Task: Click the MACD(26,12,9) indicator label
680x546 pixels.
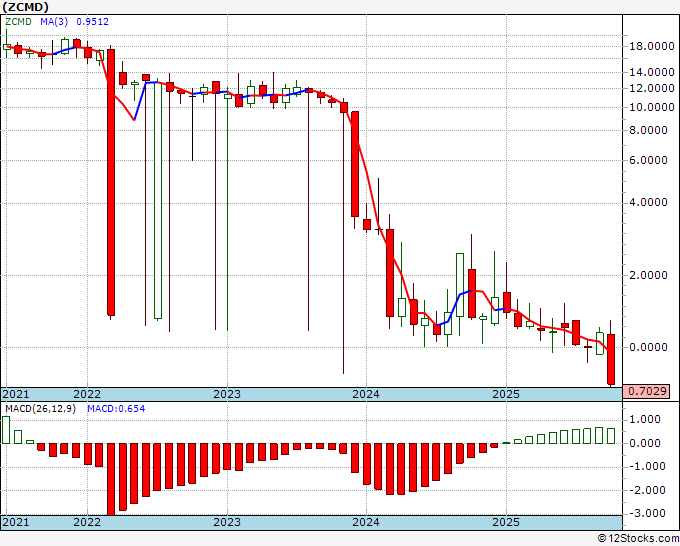Action: (41, 409)
